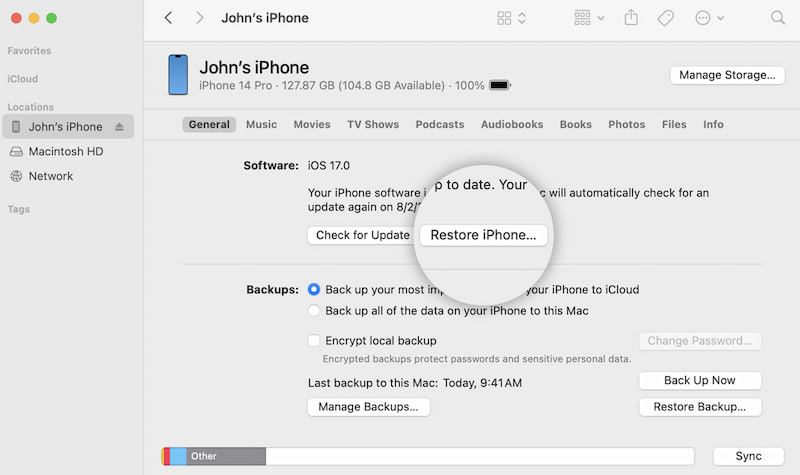Click the Back Up Now button
The image size is (800, 475).
click(699, 381)
